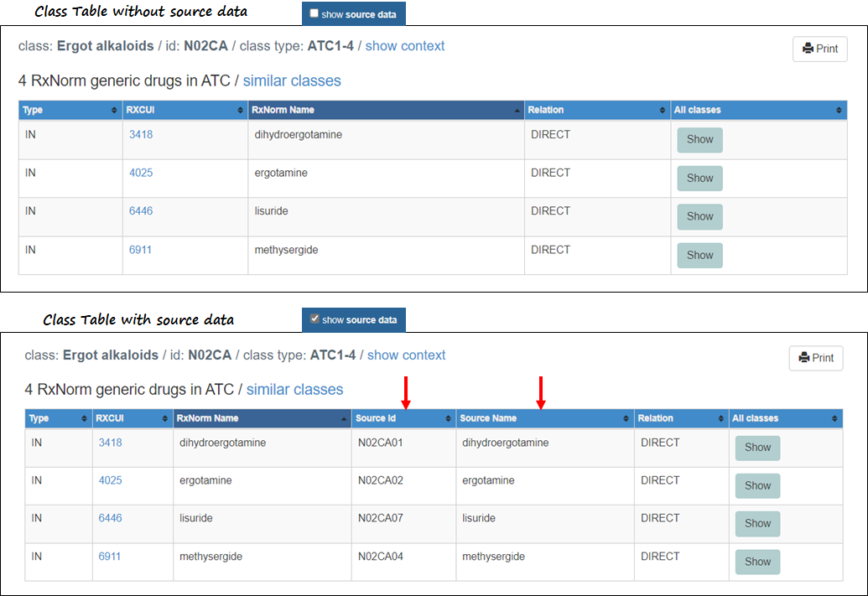This screenshot has width=868, height=596.
Task: Uncheck the bottom 'show source data' checkbox
Action: point(314,319)
